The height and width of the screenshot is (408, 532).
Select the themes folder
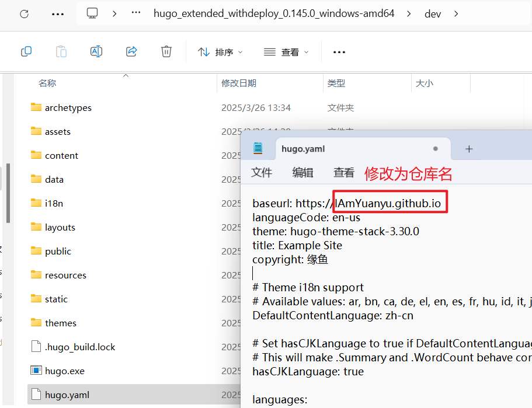[61, 323]
